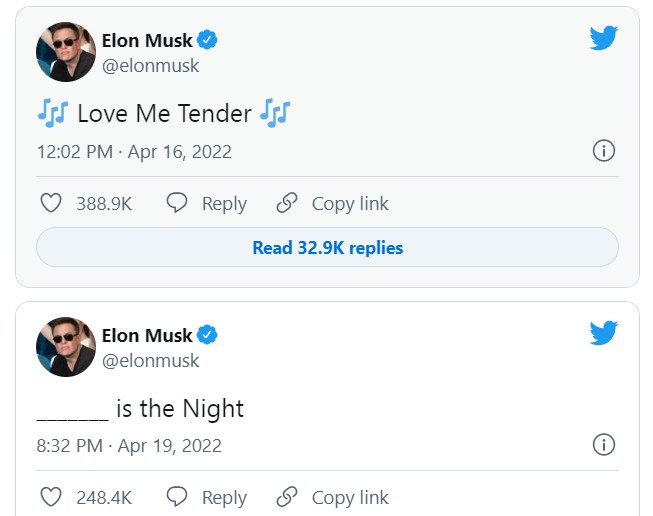Open info icon on April 19 tweet
653x516 pixels.
603,445
